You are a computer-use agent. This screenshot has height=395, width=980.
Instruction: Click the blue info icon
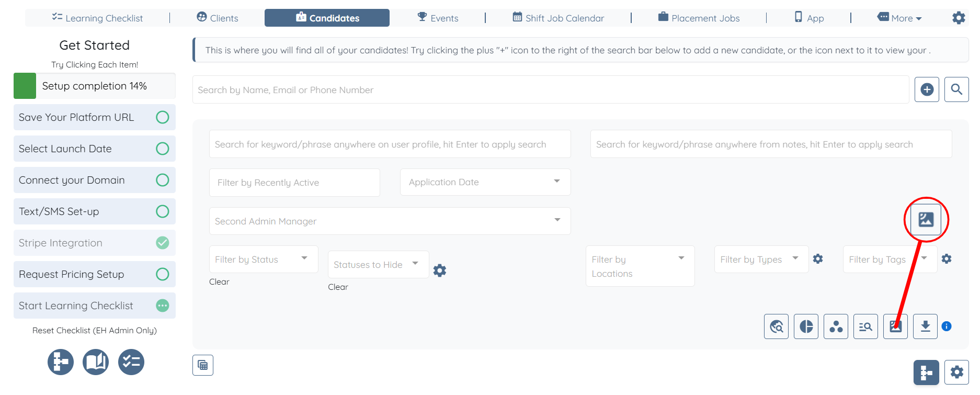(x=947, y=326)
